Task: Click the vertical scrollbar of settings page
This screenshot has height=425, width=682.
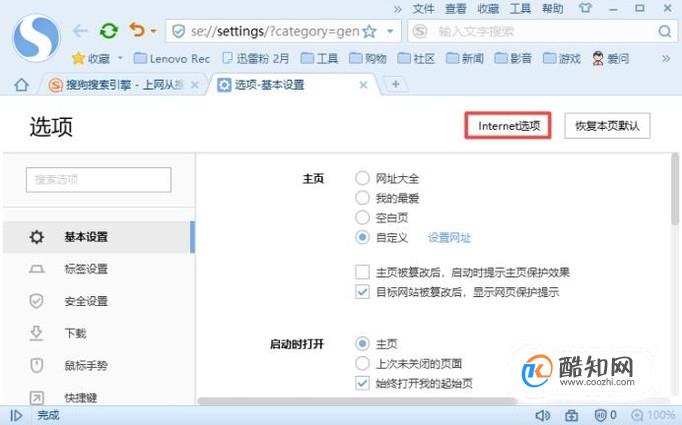Action: click(675, 189)
